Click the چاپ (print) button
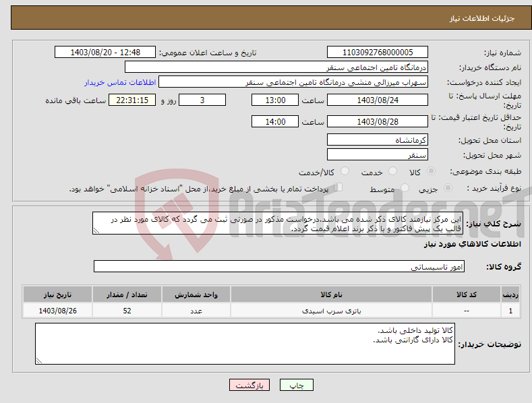Viewport: 532px width, 403px height. 296,385
